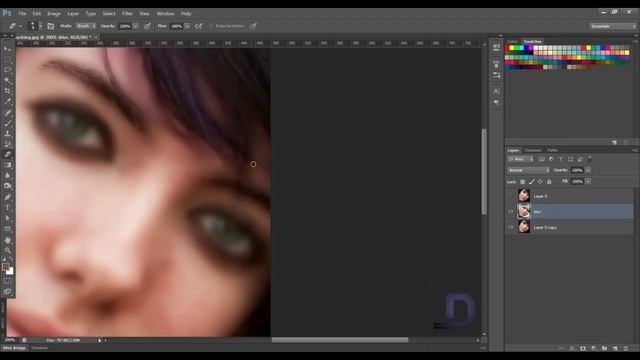Open the eraser Mode dropdown
640x360 pixels.
pyautogui.click(x=86, y=26)
